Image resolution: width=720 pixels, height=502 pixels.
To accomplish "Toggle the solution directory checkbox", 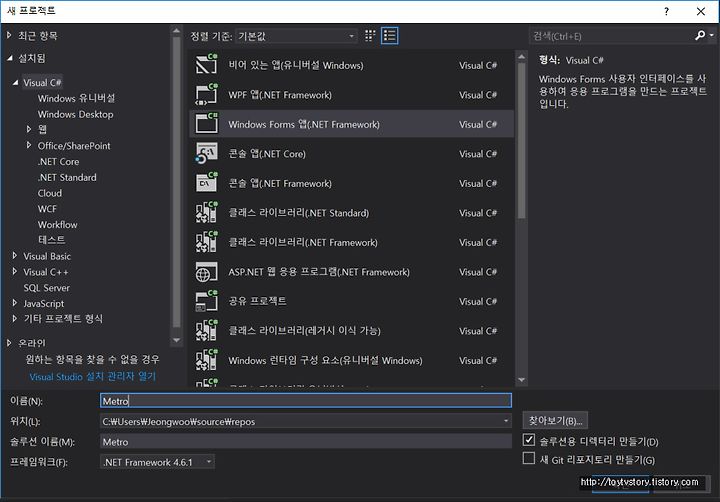I will [x=529, y=440].
